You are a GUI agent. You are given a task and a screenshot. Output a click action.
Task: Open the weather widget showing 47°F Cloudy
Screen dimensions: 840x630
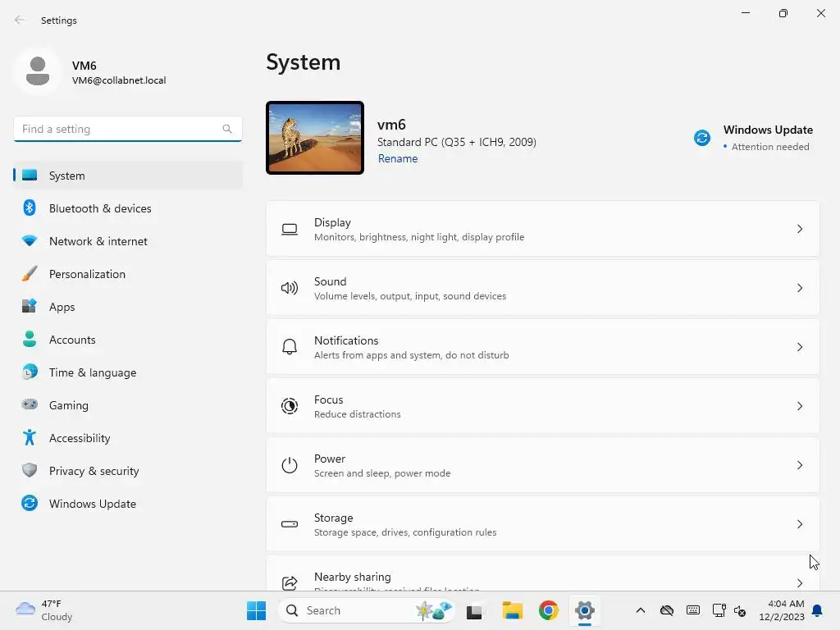click(x=44, y=610)
